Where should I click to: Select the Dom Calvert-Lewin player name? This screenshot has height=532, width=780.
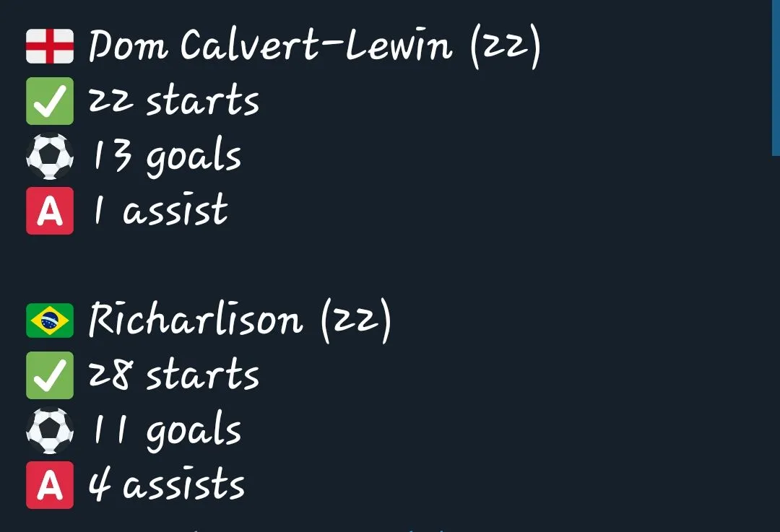tap(270, 46)
